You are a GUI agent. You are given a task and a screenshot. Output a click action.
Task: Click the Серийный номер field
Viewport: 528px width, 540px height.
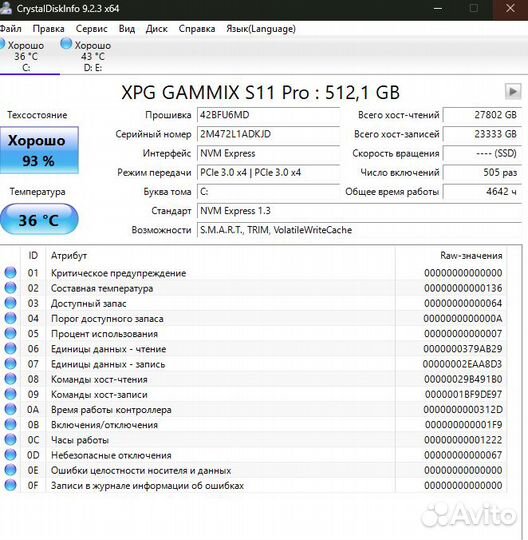(268, 134)
